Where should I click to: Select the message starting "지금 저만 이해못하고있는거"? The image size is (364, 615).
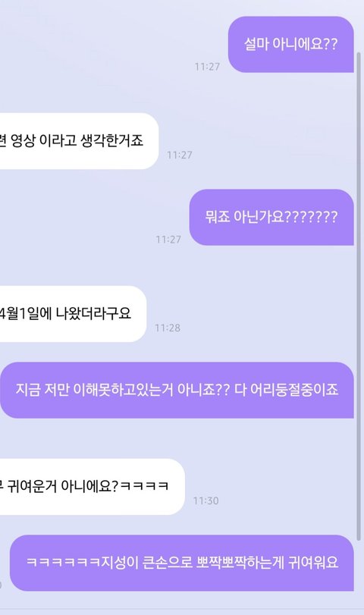(177, 391)
